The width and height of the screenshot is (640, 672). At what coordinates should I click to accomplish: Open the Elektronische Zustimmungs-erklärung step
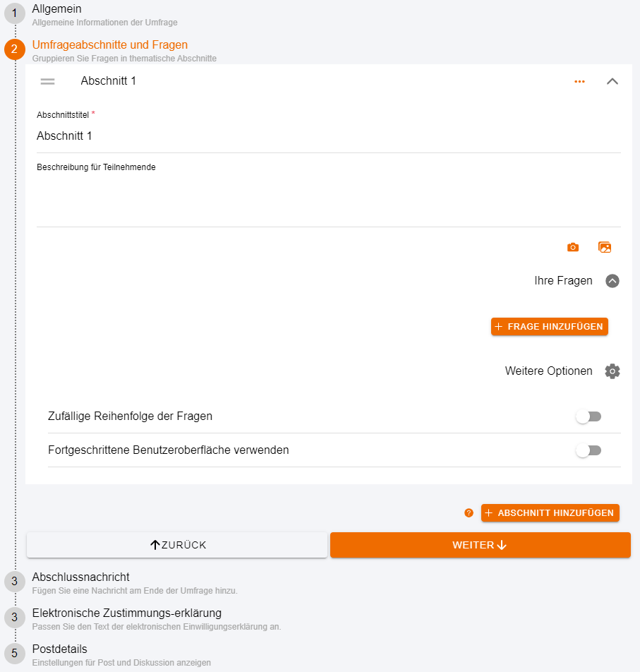(127, 613)
